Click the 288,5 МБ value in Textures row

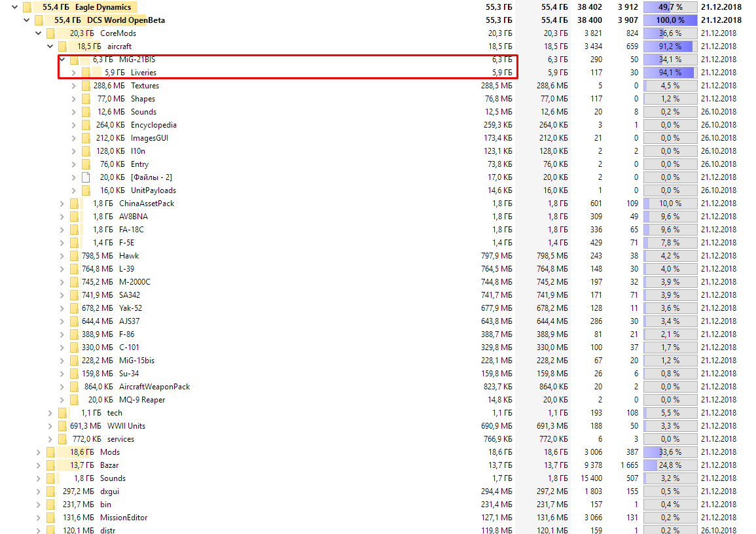coord(497,85)
